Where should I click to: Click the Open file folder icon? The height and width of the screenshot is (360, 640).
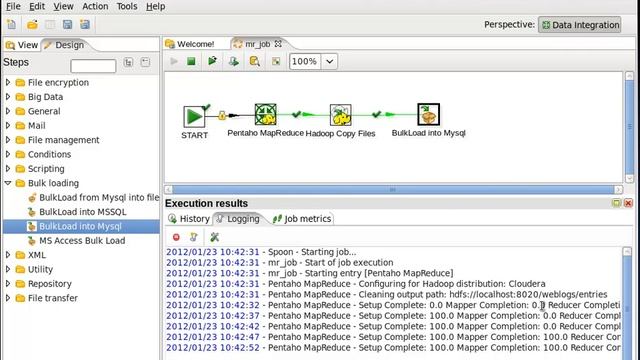32,24
